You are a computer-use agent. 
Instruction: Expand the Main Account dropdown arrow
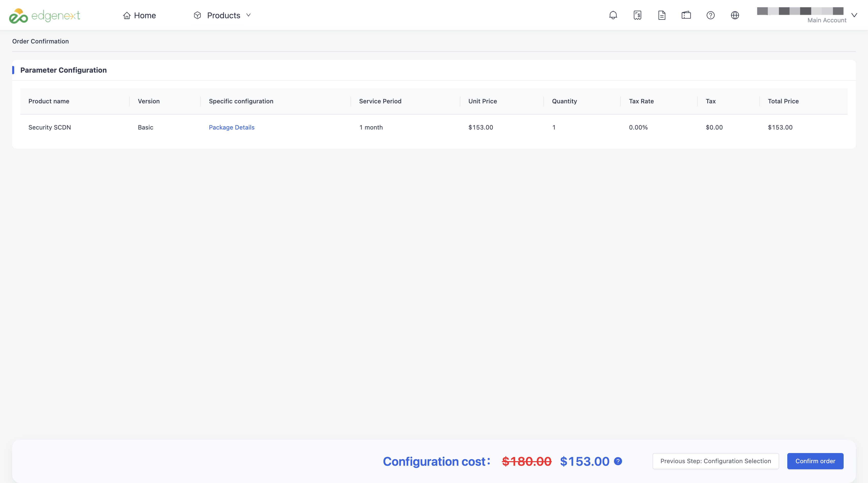[854, 15]
